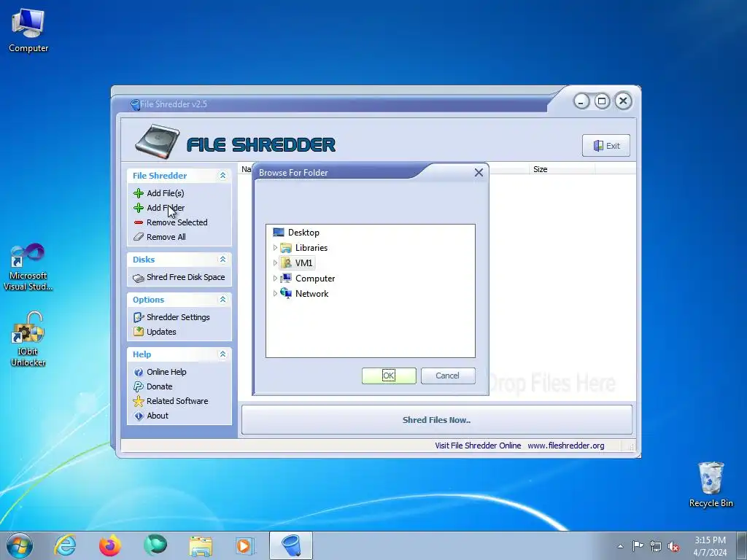Click the Desktop icon in folder tree
747x560 pixels.
point(279,233)
